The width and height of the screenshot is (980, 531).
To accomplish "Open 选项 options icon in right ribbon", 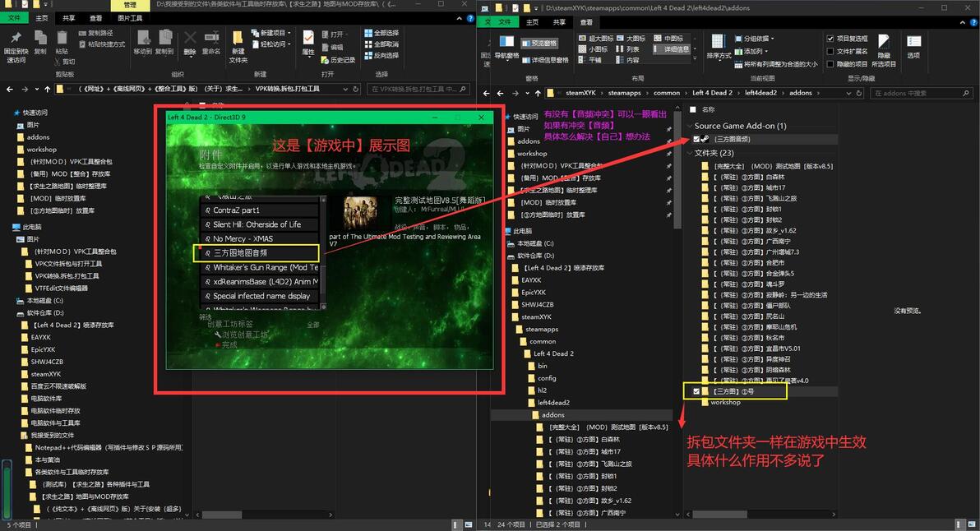I will coord(913,42).
